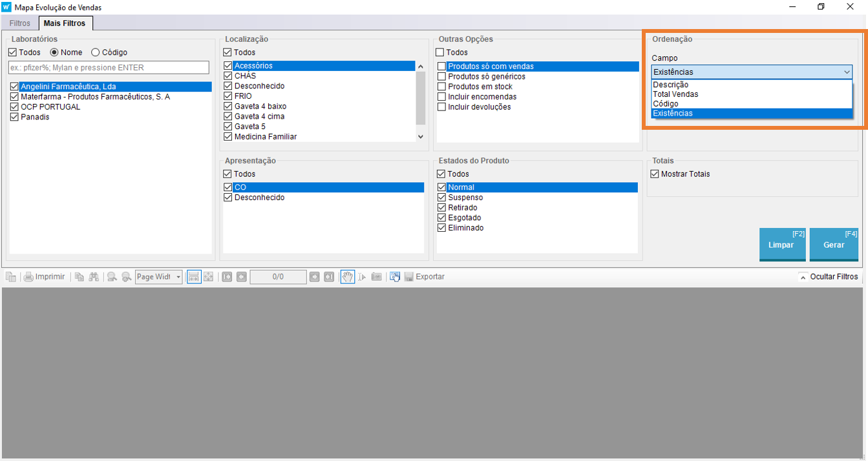
Task: Choose Total Vendas in Campo dropdown list
Action: tap(675, 94)
